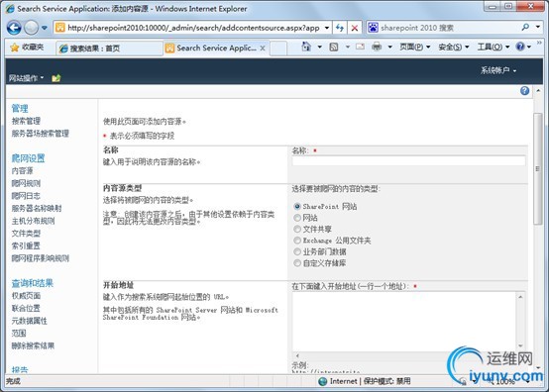Open the 页面(P) menu

415,47
